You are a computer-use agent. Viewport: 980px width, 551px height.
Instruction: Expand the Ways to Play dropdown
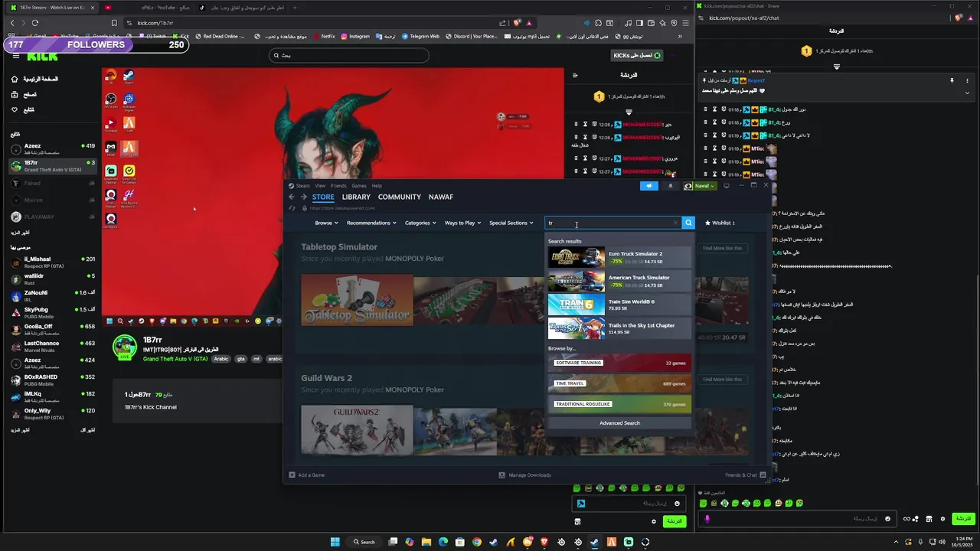point(462,223)
